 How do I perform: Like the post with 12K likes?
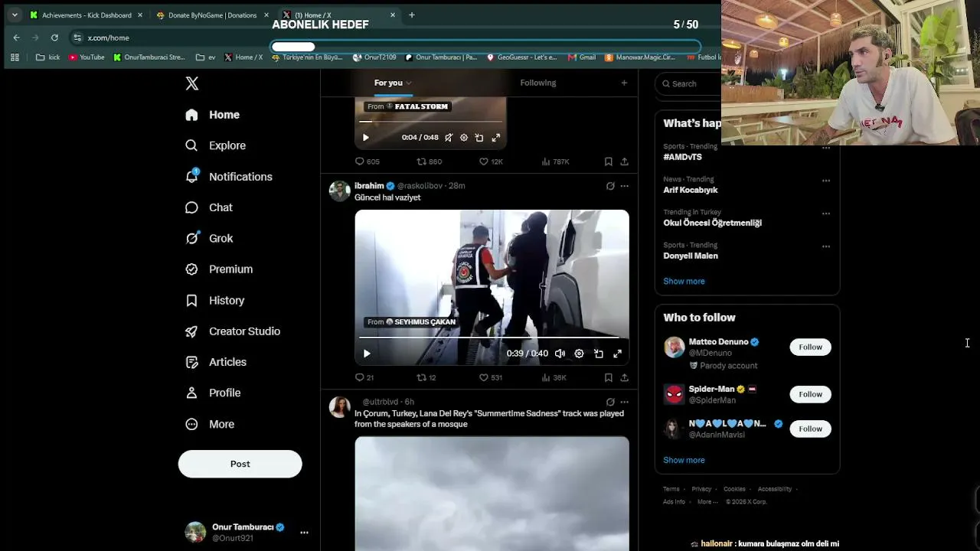pyautogui.click(x=490, y=161)
